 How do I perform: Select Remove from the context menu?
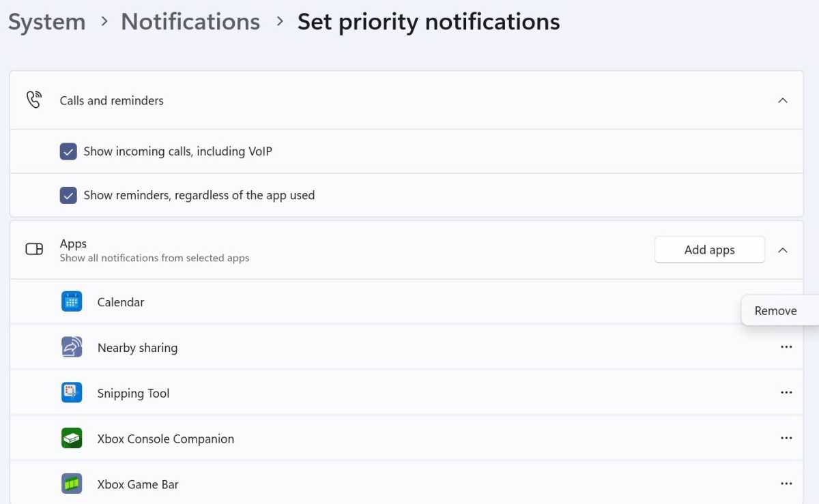(776, 310)
